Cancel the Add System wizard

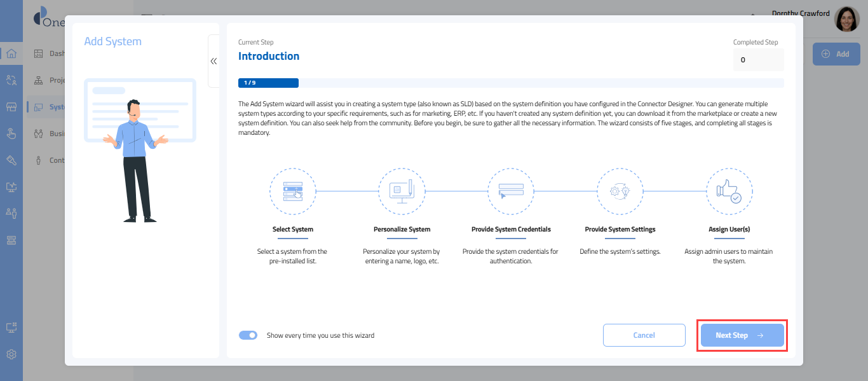point(644,335)
